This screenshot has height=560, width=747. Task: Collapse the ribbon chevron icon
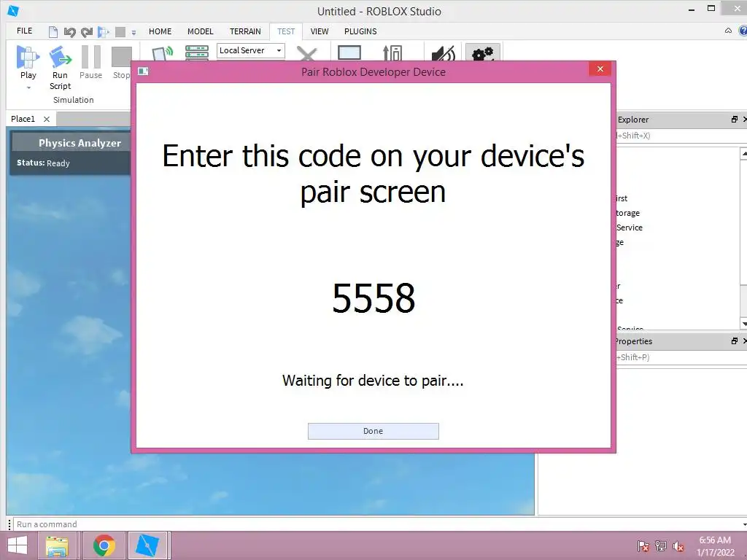(x=728, y=31)
